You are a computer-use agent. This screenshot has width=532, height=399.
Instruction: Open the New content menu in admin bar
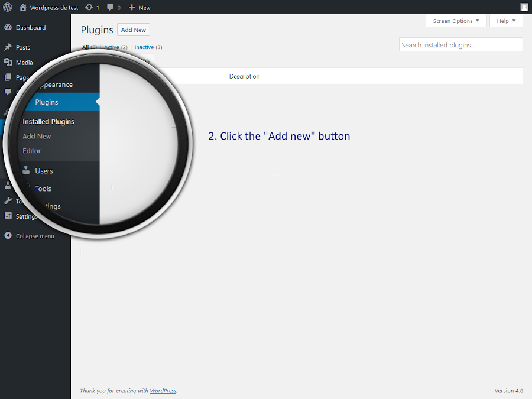click(140, 8)
